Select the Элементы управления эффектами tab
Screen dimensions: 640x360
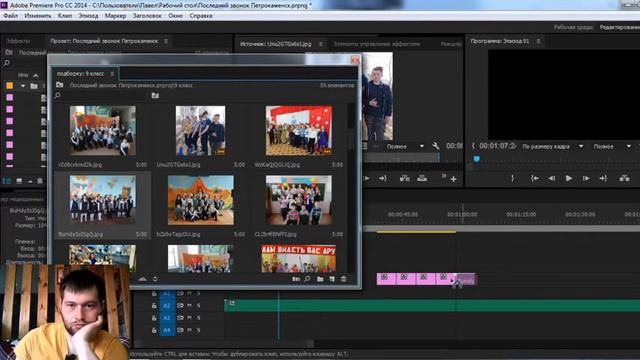(376, 44)
